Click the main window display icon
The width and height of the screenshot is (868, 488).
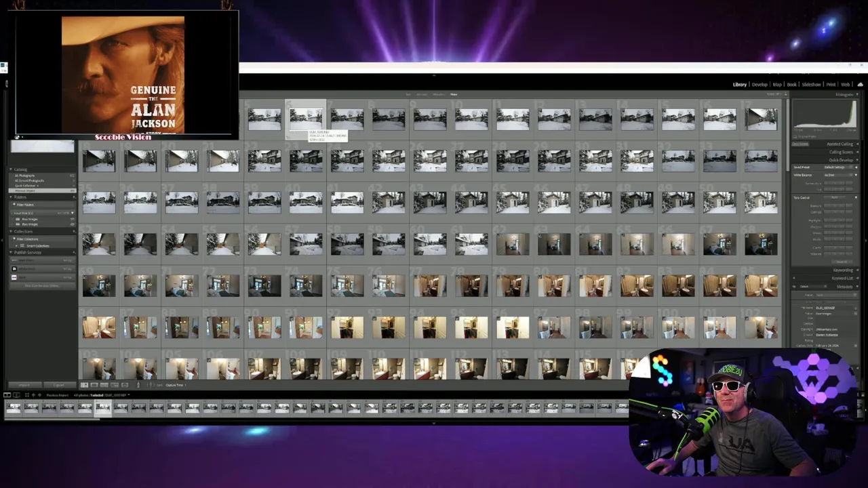[7, 394]
